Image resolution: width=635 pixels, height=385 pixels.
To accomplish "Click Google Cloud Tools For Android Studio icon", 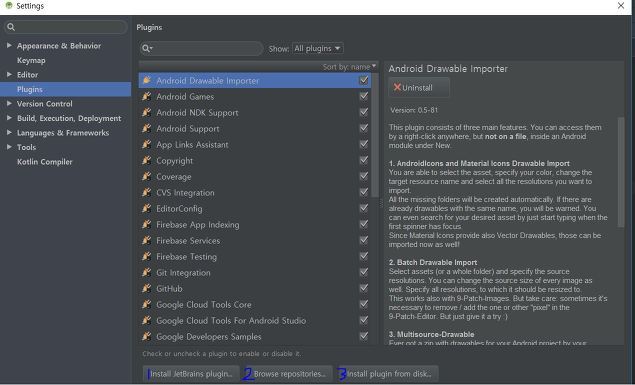I will (x=147, y=320).
